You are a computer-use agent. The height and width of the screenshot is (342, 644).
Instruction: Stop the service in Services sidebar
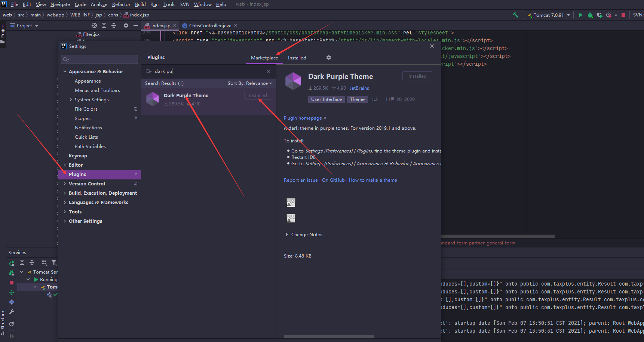(x=12, y=283)
